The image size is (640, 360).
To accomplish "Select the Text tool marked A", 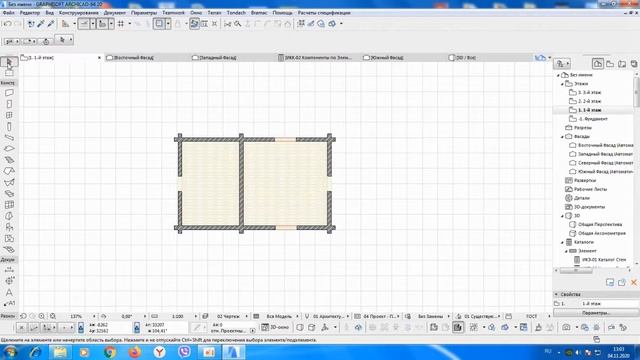I will pos(9,292).
